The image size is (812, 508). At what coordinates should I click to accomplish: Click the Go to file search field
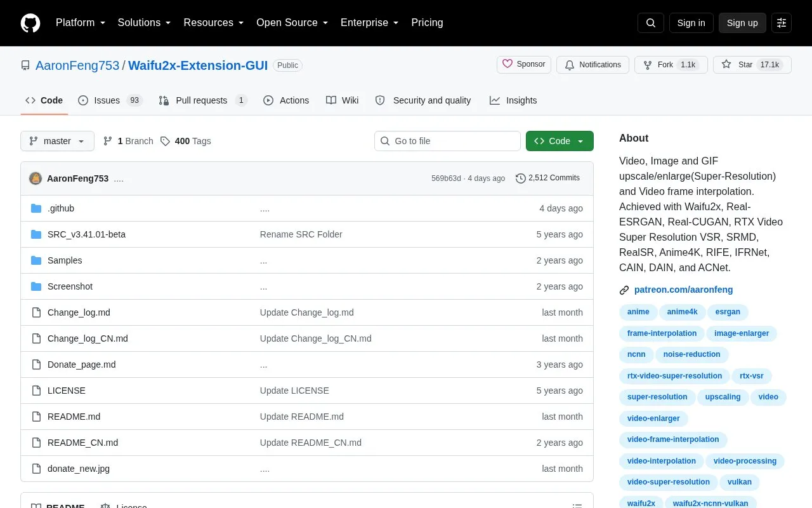(447, 141)
